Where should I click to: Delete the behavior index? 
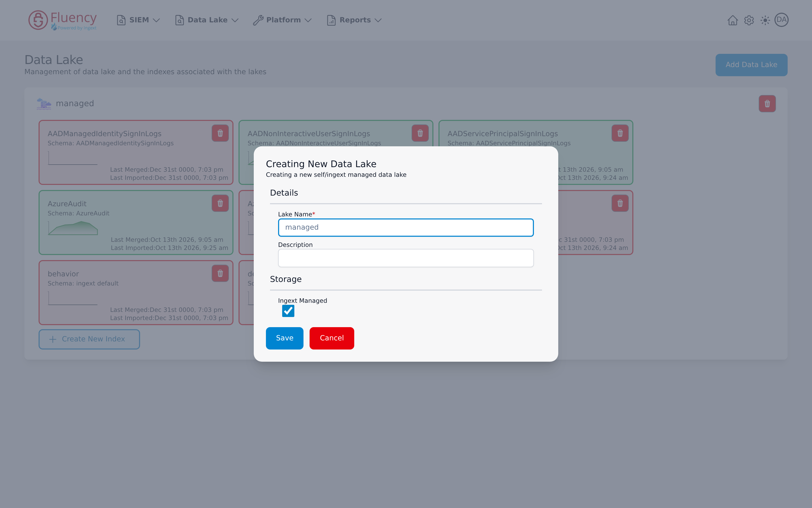[220, 274]
